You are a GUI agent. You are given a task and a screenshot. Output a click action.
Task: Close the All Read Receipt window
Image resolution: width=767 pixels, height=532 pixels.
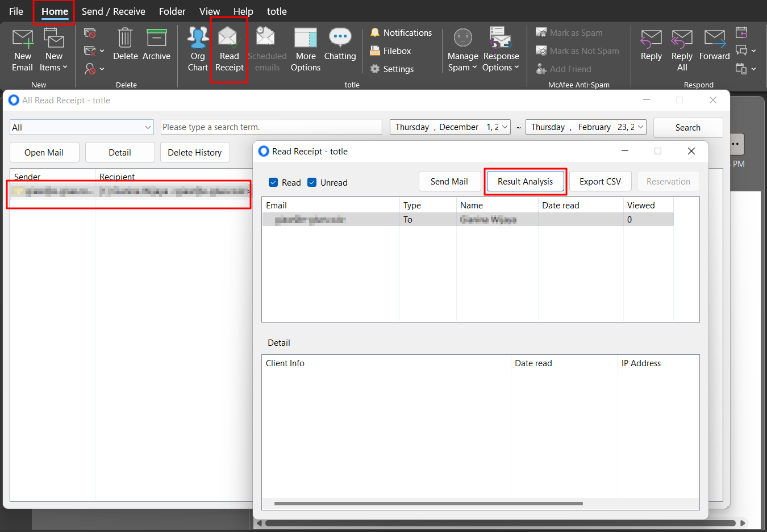(x=713, y=100)
